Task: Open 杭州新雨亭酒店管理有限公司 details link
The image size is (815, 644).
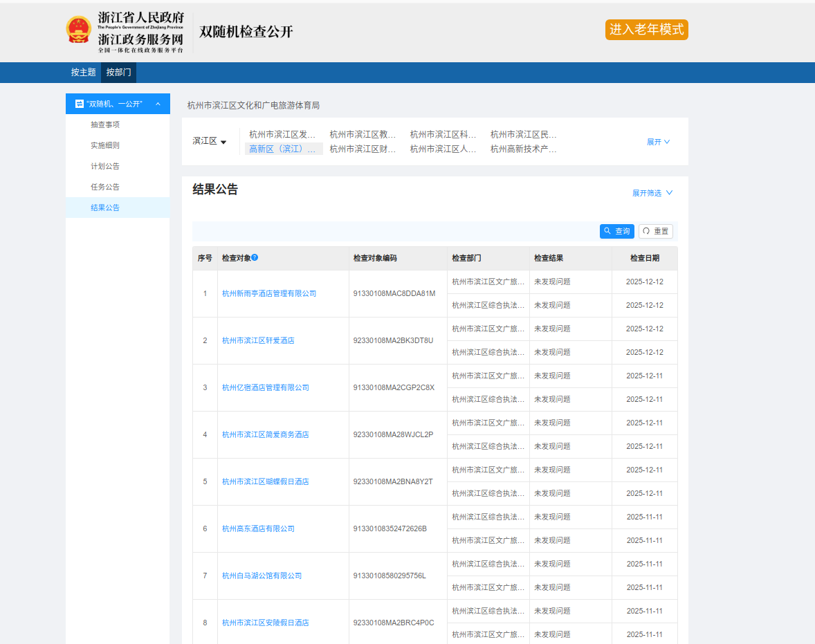Action: (268, 293)
